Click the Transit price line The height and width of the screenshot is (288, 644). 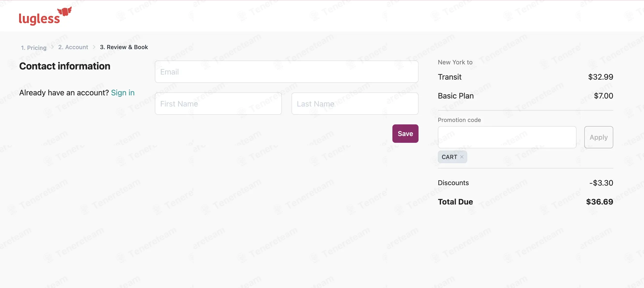tap(525, 77)
